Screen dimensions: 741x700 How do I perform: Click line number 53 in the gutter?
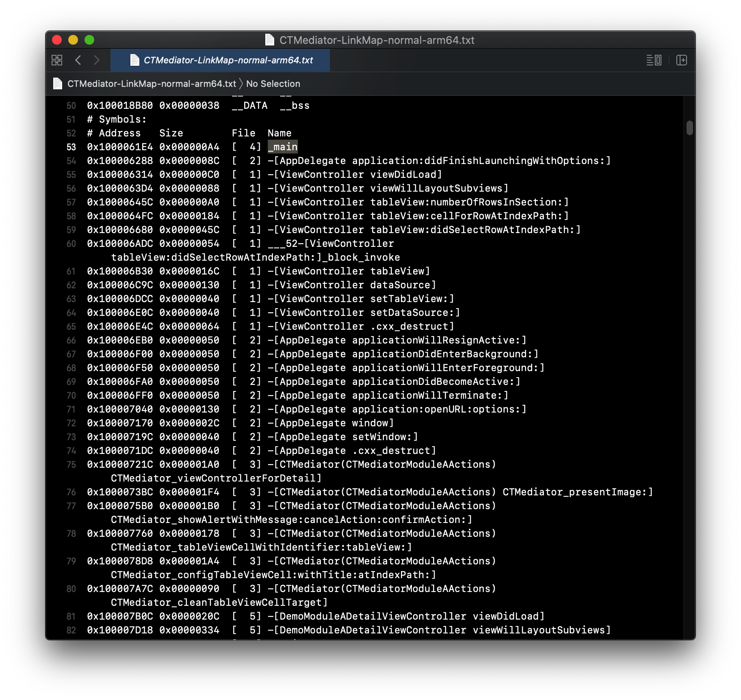(x=71, y=147)
